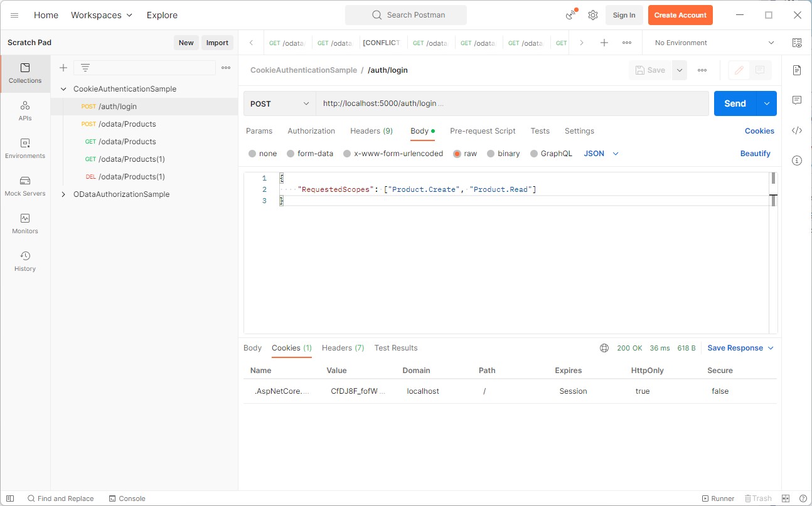Open help icon in status bar
This screenshot has width=812, height=506.
pyautogui.click(x=803, y=498)
